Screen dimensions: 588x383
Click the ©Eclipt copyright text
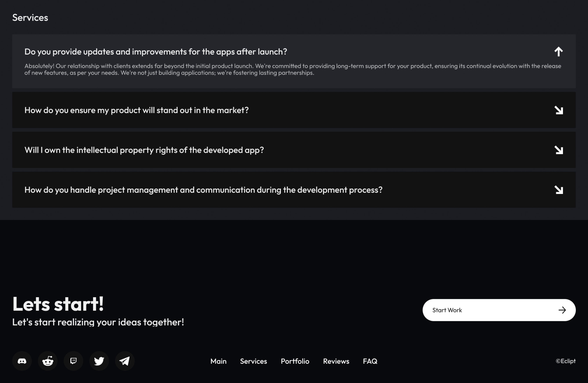point(566,361)
